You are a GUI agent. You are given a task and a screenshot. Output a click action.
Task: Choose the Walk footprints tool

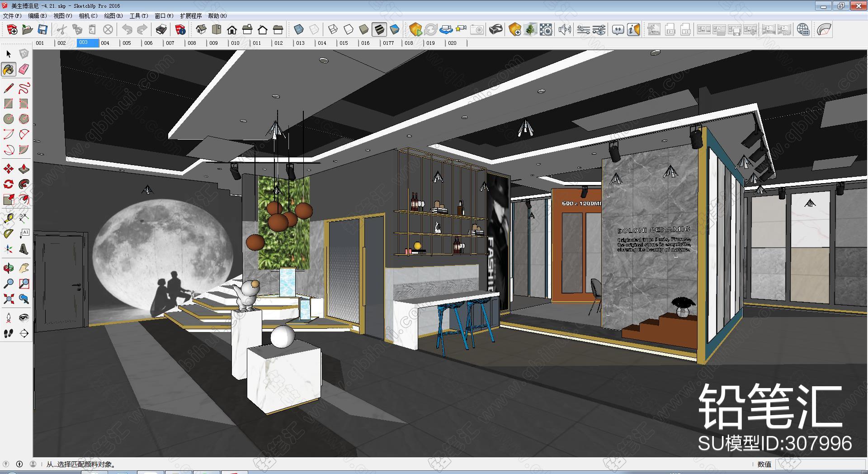coord(9,333)
